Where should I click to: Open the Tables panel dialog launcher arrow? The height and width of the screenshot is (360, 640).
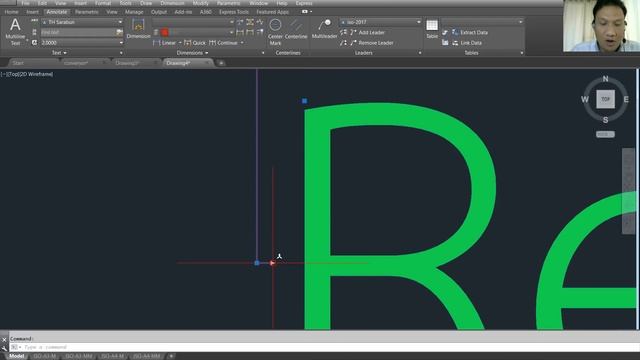tap(522, 53)
